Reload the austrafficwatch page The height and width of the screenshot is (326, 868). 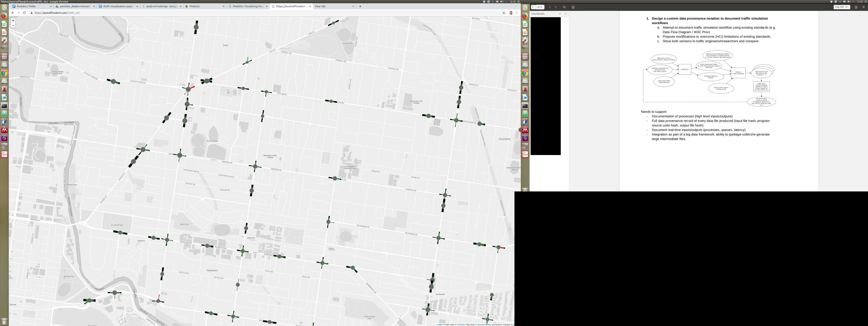(x=24, y=13)
